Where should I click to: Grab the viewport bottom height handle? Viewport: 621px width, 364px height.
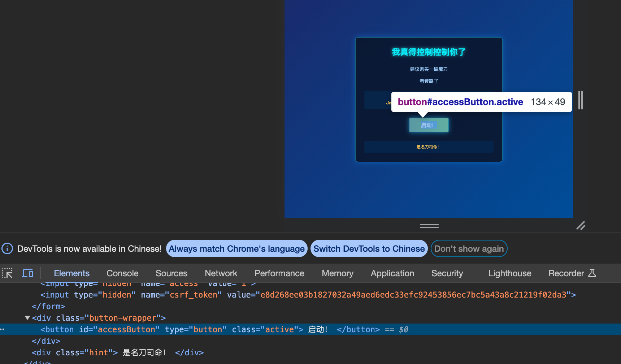click(429, 226)
